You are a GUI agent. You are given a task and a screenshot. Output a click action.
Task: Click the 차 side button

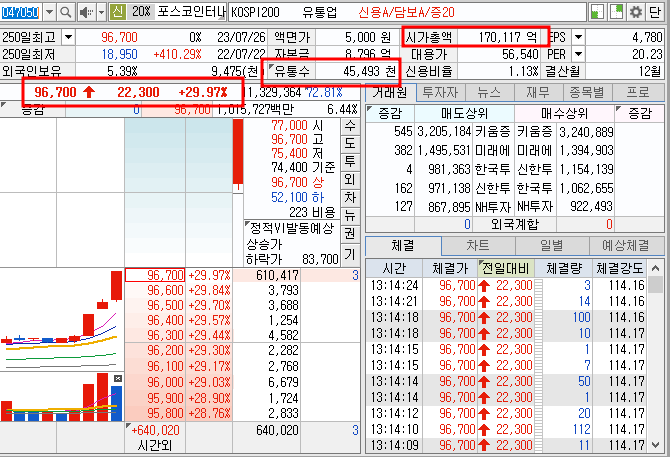[x=350, y=198]
